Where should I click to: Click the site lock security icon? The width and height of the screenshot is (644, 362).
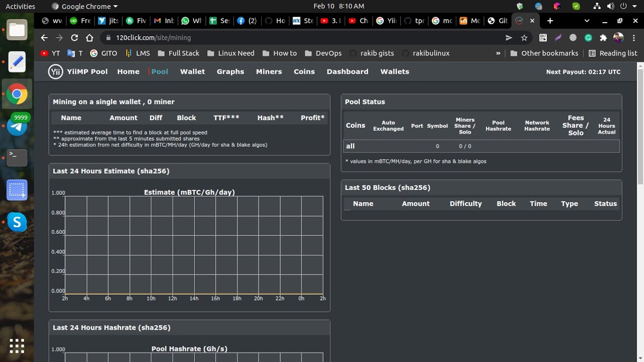(108, 38)
